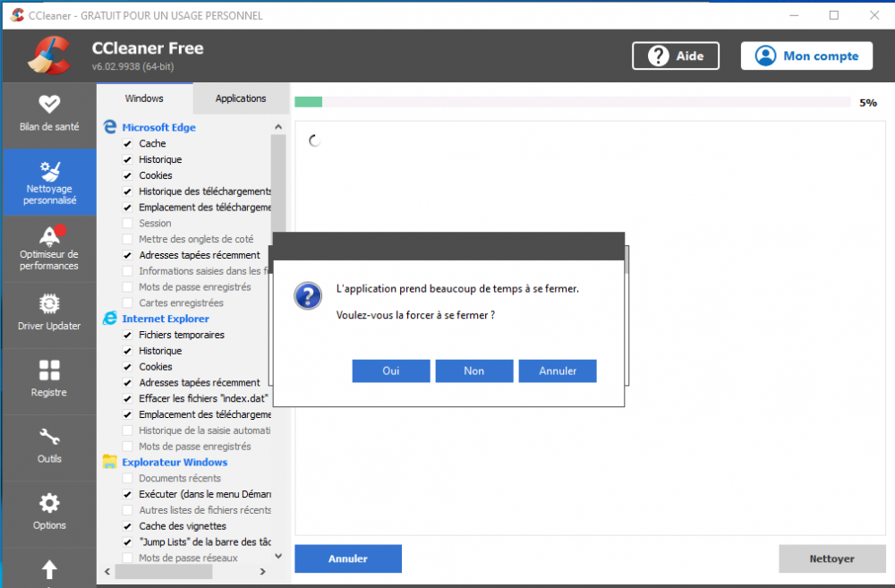Uncheck Cache des vignettes checkbox
This screenshot has width=895, height=588.
(x=127, y=526)
